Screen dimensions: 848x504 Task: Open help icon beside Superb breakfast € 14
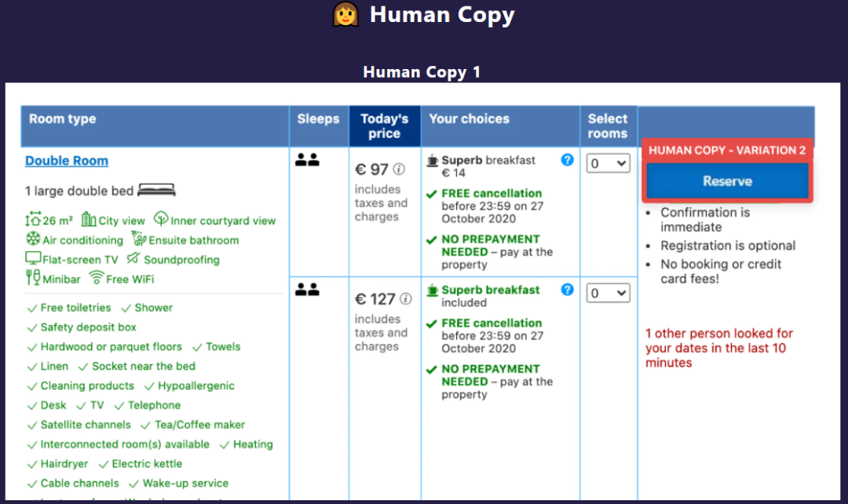tap(567, 160)
